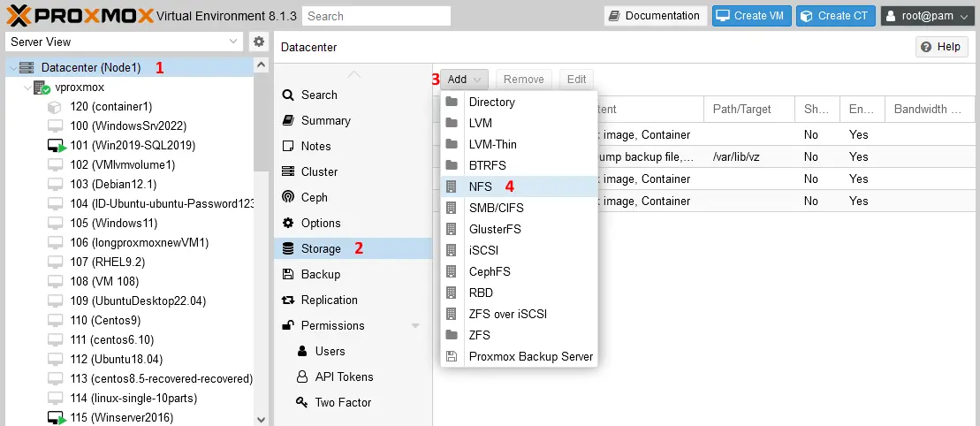Screen dimensions: 980x426
Task: Click tree scrollbar up arrow
Action: [262, 65]
